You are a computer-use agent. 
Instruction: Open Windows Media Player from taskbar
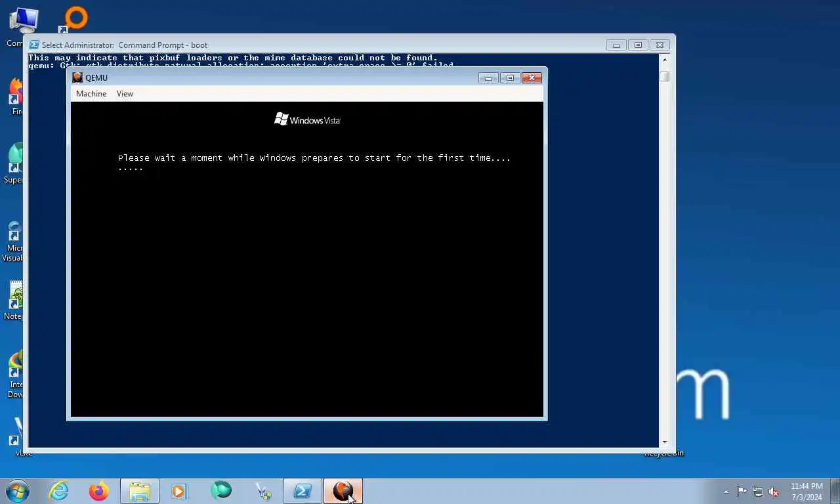coord(180,491)
